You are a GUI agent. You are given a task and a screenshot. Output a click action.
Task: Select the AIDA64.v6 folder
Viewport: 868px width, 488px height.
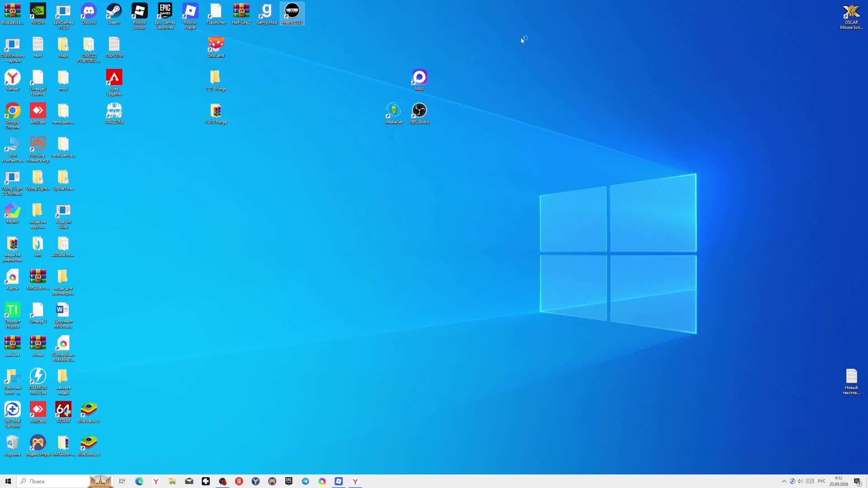point(63,246)
